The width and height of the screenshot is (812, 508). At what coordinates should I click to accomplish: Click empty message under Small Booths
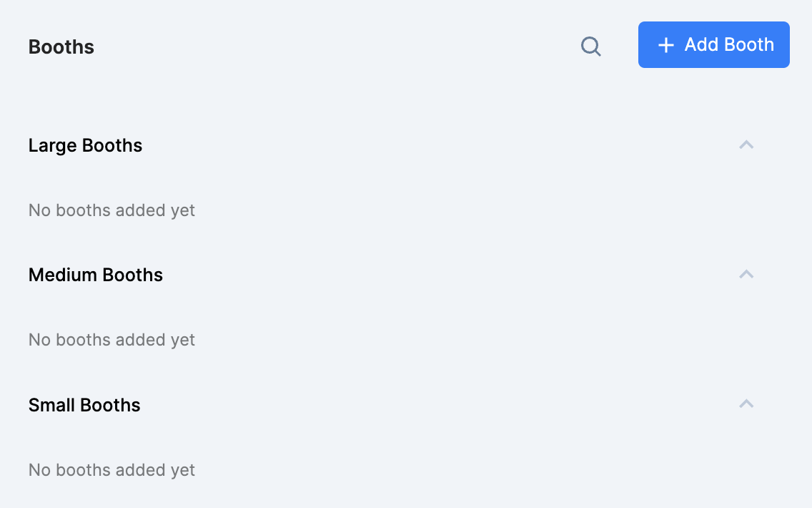[x=112, y=470]
